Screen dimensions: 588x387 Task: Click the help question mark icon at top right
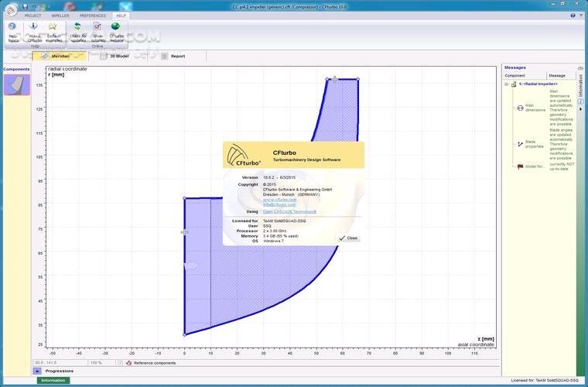click(573, 15)
